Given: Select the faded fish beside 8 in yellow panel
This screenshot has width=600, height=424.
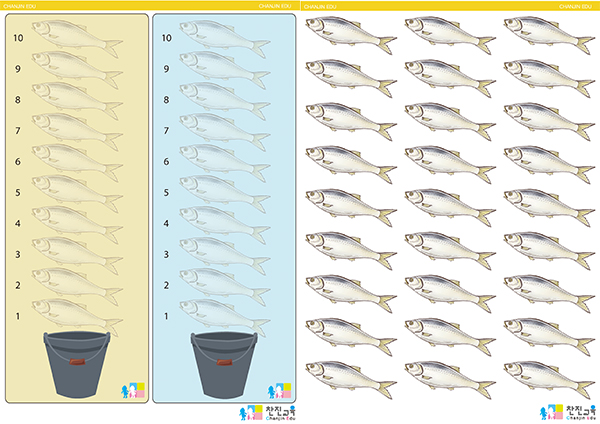Looking at the screenshot, I should pos(77,101).
